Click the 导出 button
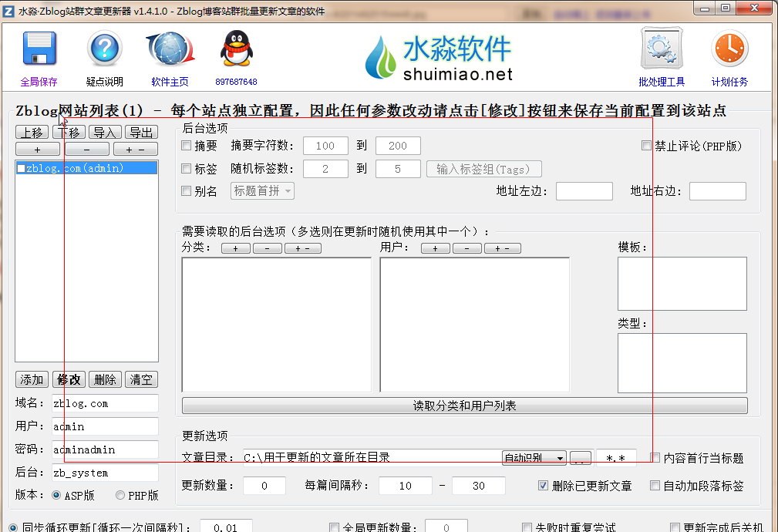The width and height of the screenshot is (778, 532). [x=141, y=132]
